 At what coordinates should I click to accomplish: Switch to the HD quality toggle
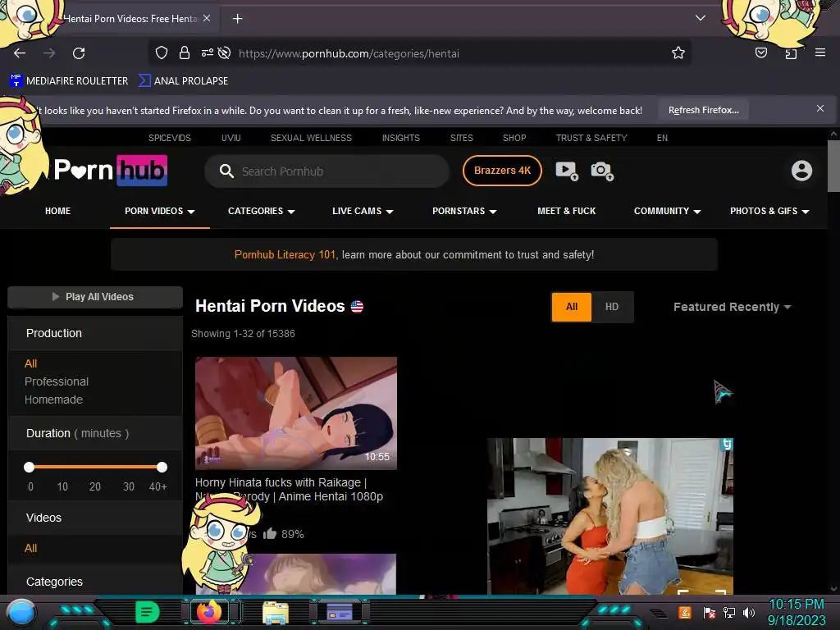tap(612, 307)
